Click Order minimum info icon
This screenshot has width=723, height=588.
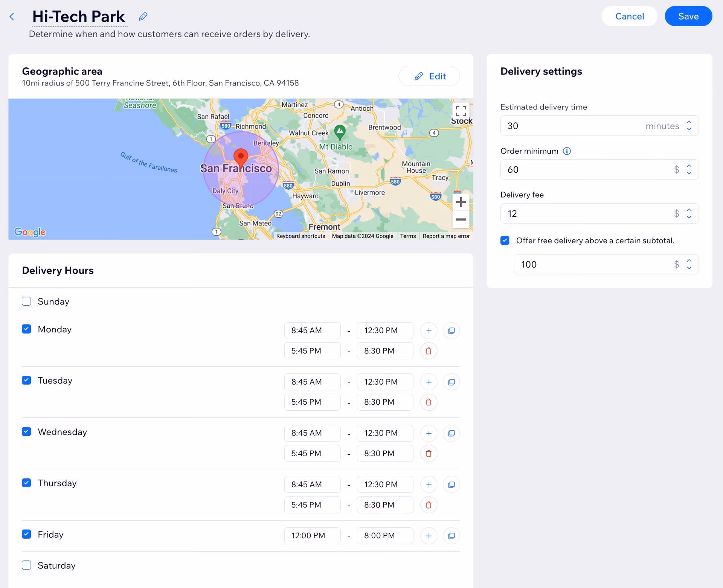pos(567,151)
